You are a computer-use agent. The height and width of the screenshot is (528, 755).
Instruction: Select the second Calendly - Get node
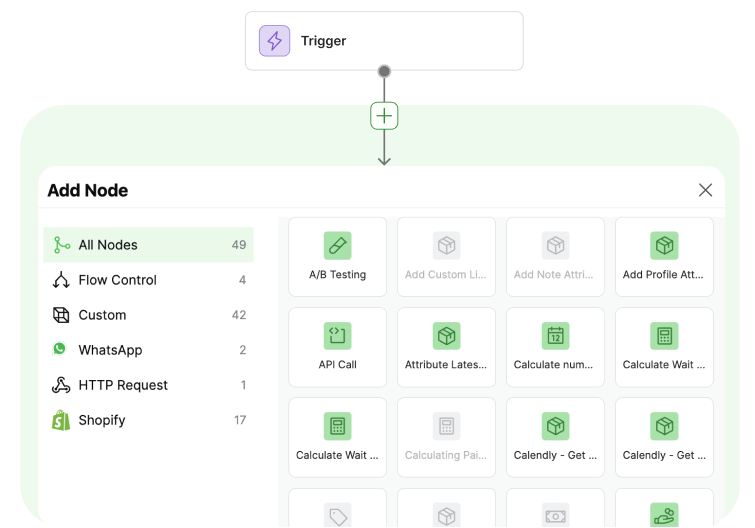[664, 438]
